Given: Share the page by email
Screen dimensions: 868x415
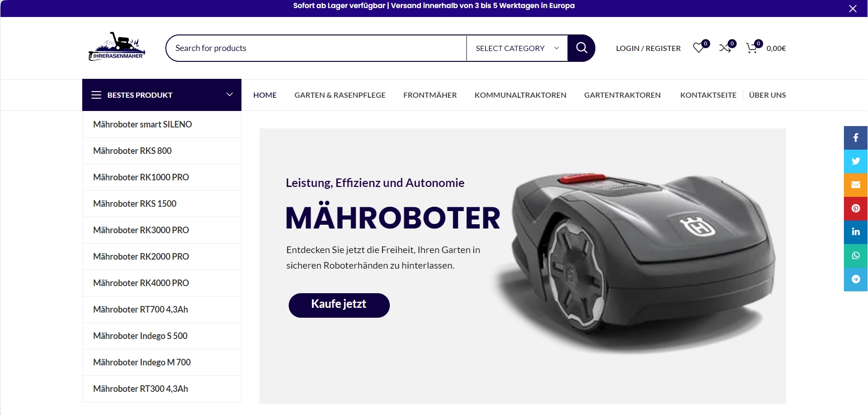Looking at the screenshot, I should click(x=856, y=185).
